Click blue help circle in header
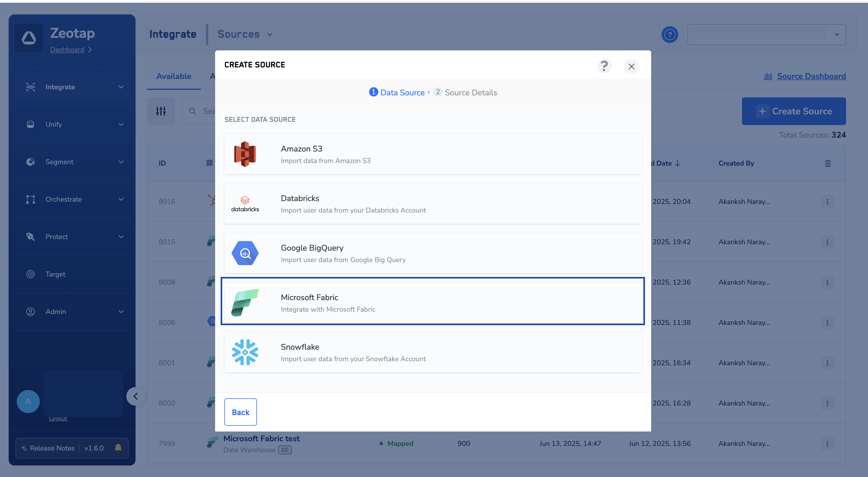Image resolution: width=868 pixels, height=477 pixels. point(670,34)
